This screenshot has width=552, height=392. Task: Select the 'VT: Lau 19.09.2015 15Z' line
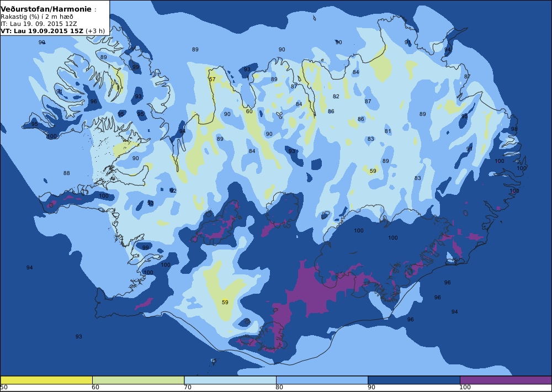42,30
